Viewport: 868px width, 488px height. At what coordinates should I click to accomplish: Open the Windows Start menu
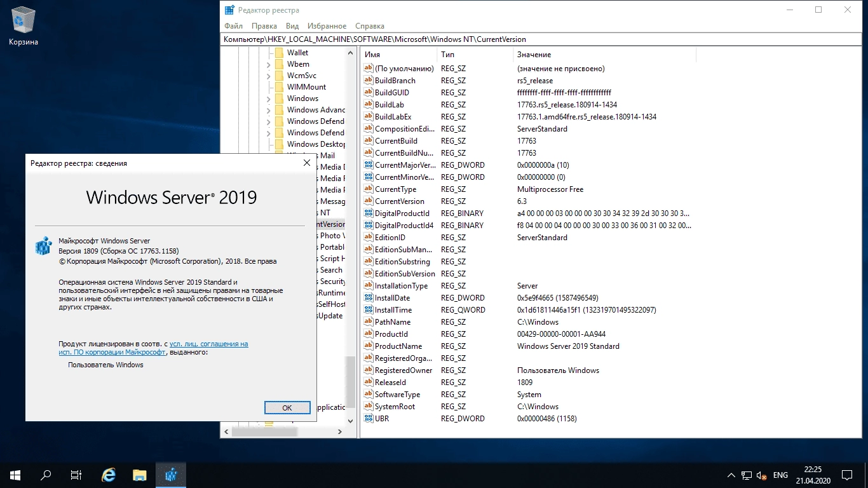tap(15, 475)
